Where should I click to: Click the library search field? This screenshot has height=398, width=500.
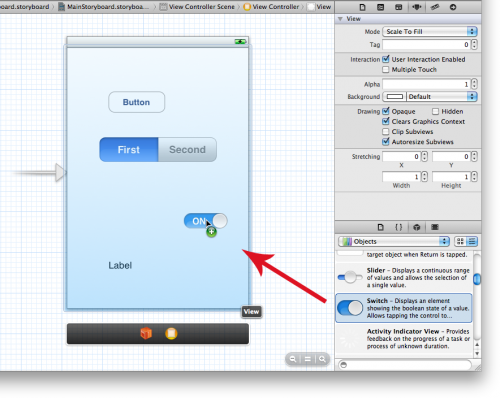pyautogui.click(x=405, y=365)
